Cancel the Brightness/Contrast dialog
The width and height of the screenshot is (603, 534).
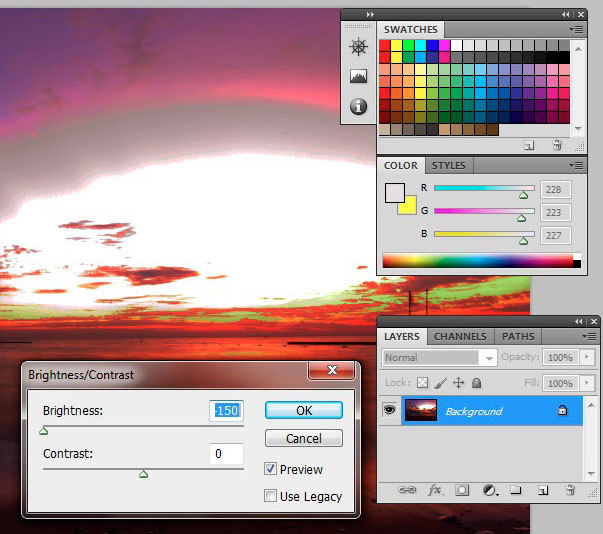[x=304, y=438]
